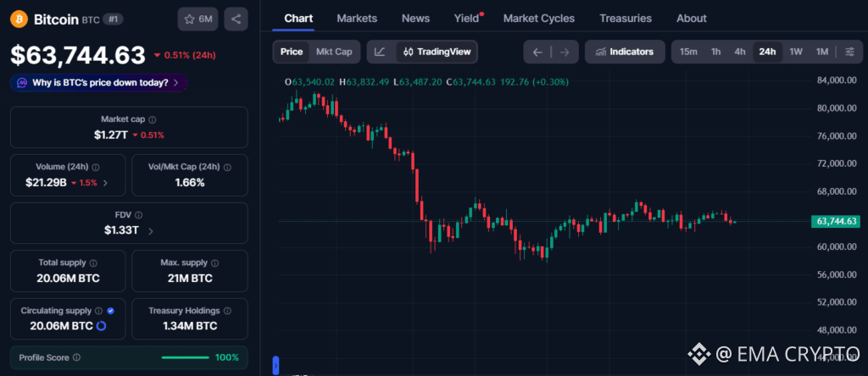The width and height of the screenshot is (868, 376).
Task: Click the $63,744.63 price heading
Action: [78, 55]
